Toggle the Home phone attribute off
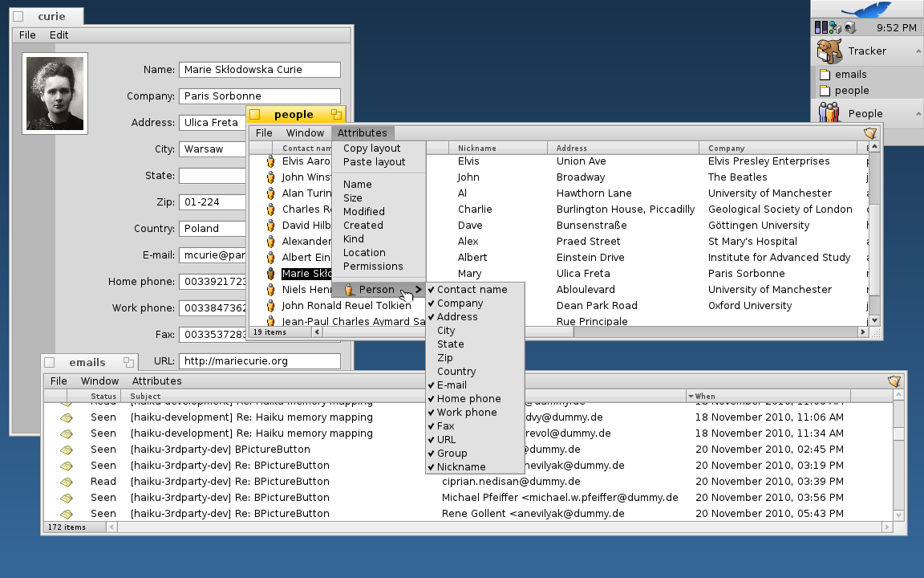This screenshot has height=578, width=924. (468, 399)
